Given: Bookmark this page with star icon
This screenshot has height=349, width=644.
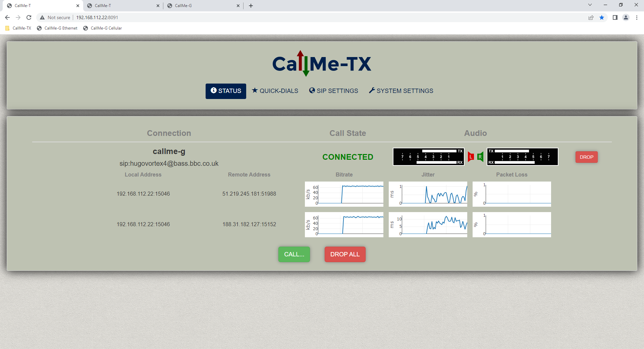Looking at the screenshot, I should coord(602,17).
